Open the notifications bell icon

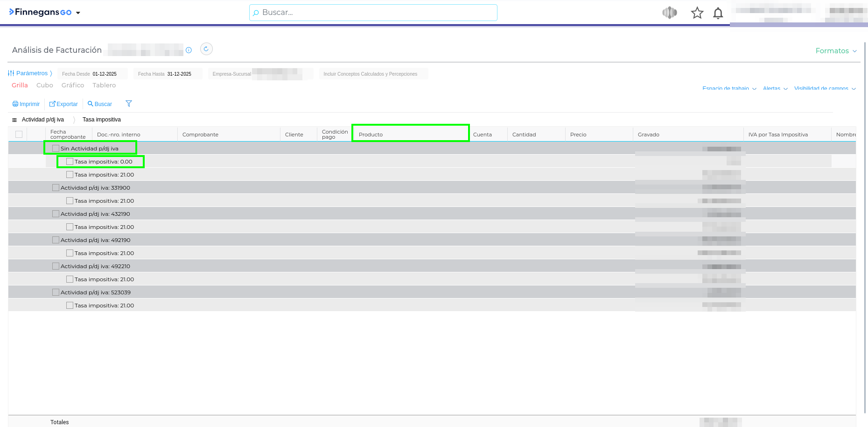pos(718,13)
